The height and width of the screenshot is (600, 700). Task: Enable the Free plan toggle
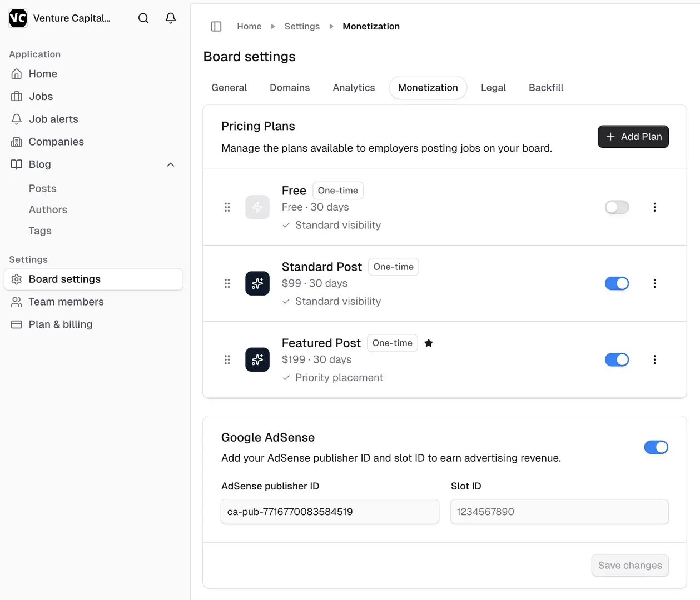click(x=617, y=207)
